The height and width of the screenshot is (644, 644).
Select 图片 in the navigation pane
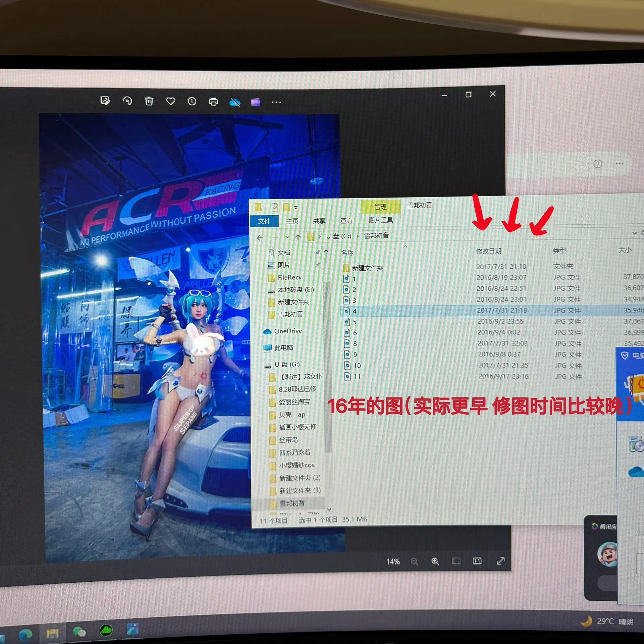[x=284, y=265]
